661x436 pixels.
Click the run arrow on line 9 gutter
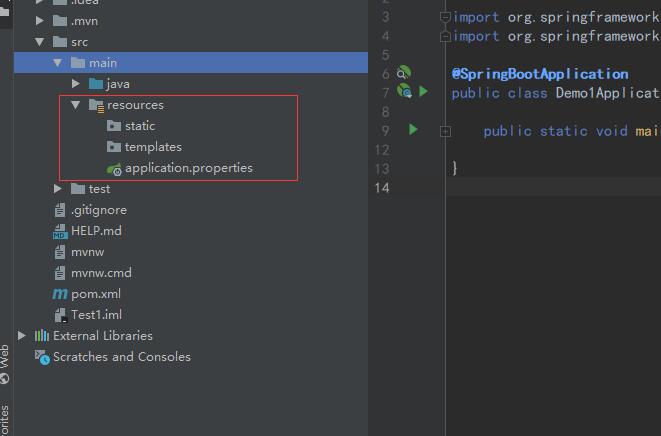(413, 130)
